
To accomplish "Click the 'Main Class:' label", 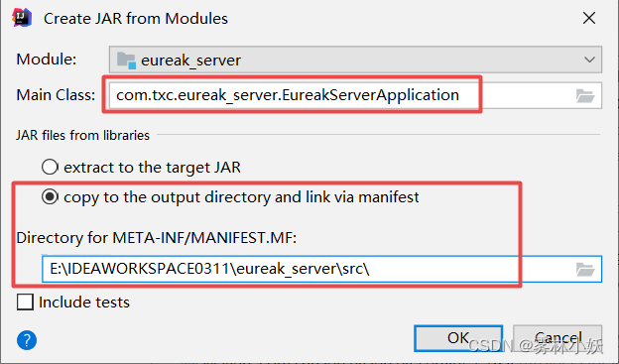I will coord(56,95).
